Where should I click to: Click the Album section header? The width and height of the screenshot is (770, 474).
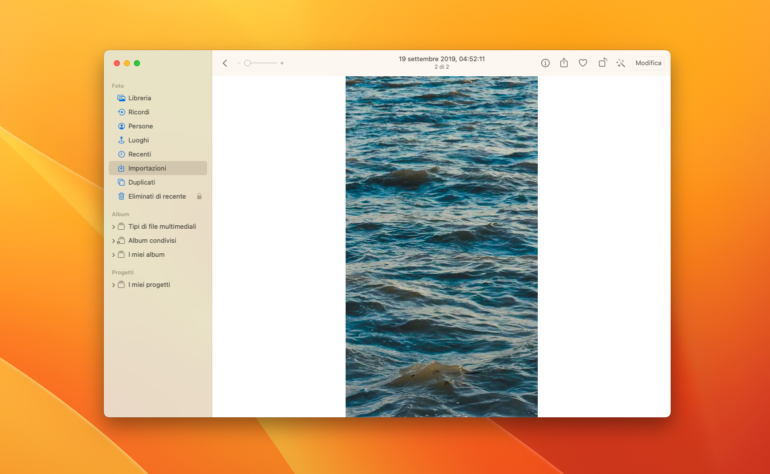point(120,214)
